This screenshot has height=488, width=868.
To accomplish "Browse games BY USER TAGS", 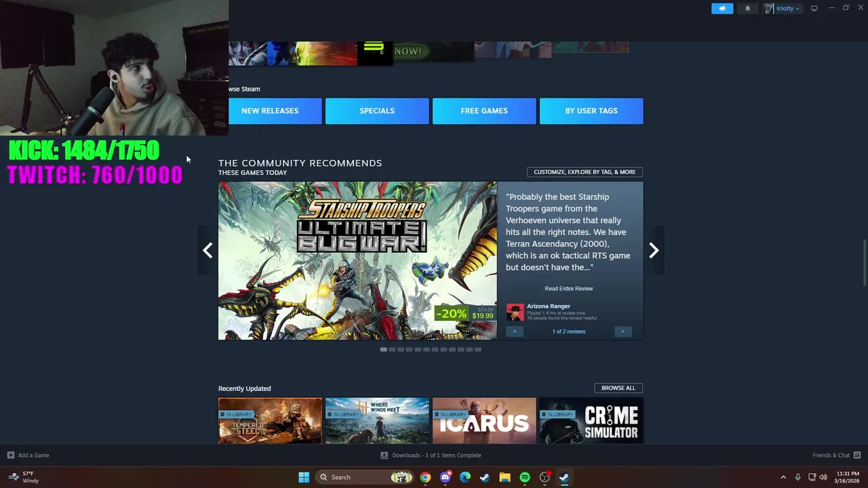I will pyautogui.click(x=591, y=111).
